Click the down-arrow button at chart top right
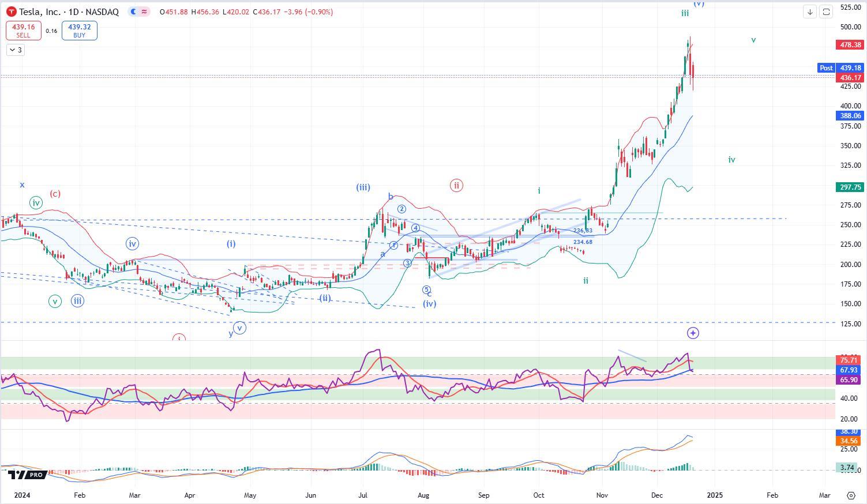867x504 pixels. click(810, 12)
